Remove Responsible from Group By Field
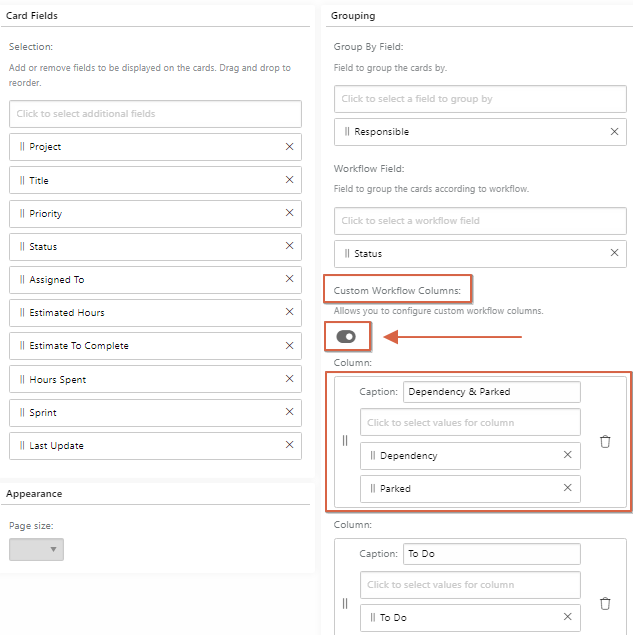This screenshot has height=635, width=633. 614,132
